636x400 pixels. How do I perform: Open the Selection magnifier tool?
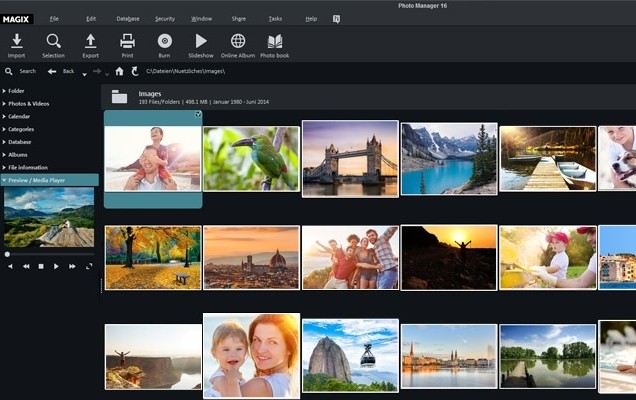[53, 42]
